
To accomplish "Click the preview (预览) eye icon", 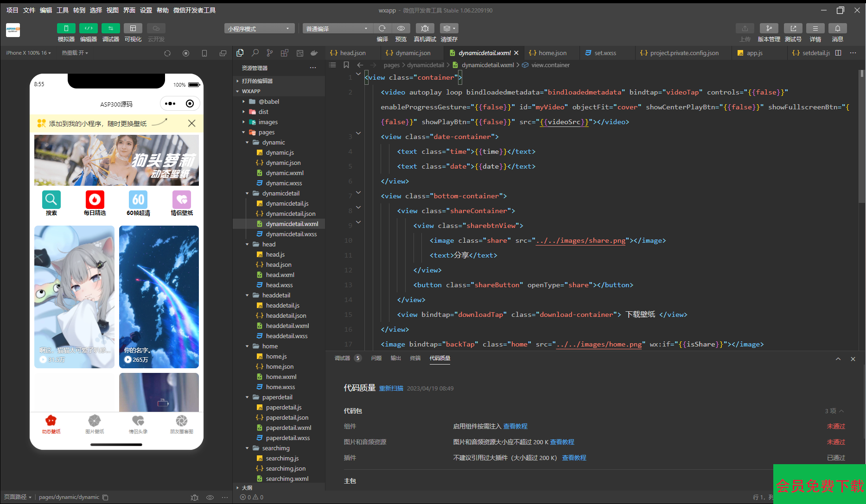I will [x=401, y=29].
